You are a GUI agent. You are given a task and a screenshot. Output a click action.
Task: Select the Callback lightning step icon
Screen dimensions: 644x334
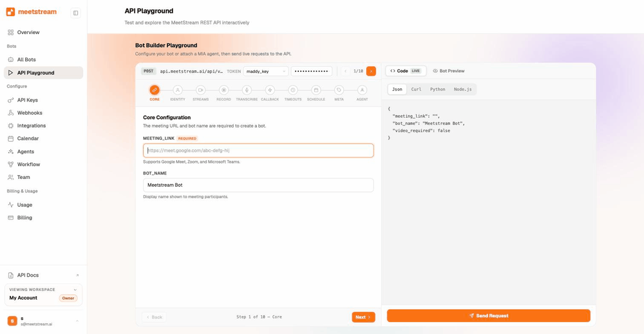tap(270, 90)
